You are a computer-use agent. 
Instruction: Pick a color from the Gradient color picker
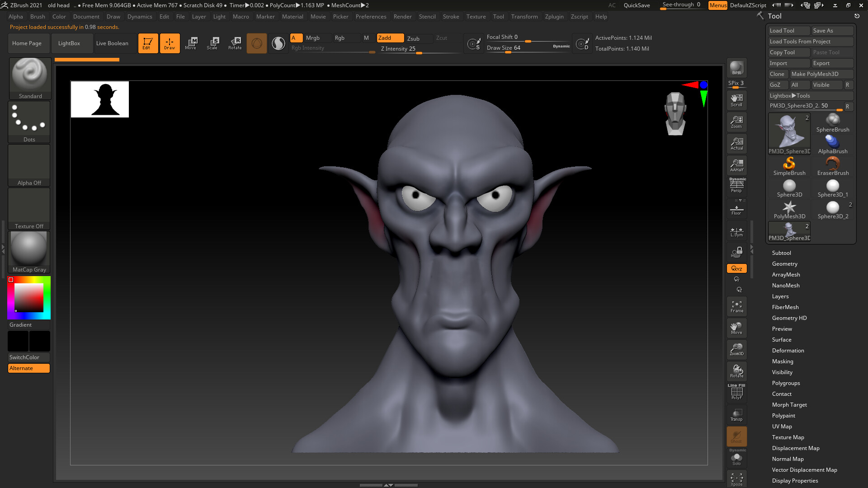coord(29,297)
